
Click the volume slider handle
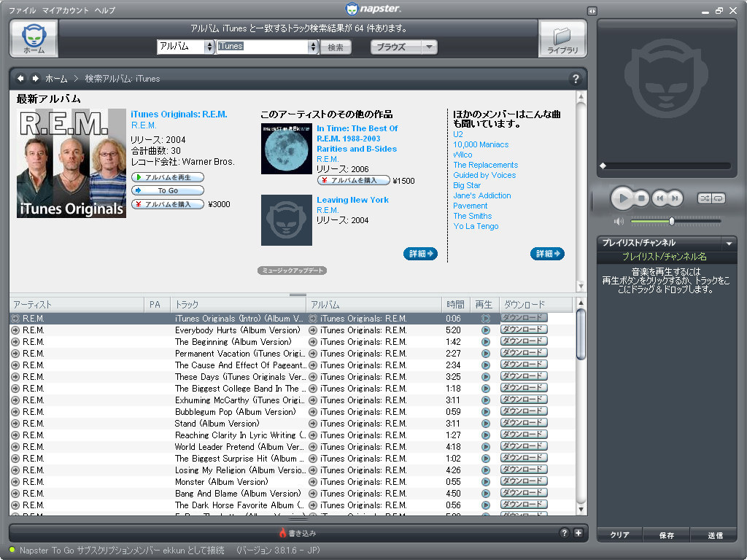[x=672, y=221]
